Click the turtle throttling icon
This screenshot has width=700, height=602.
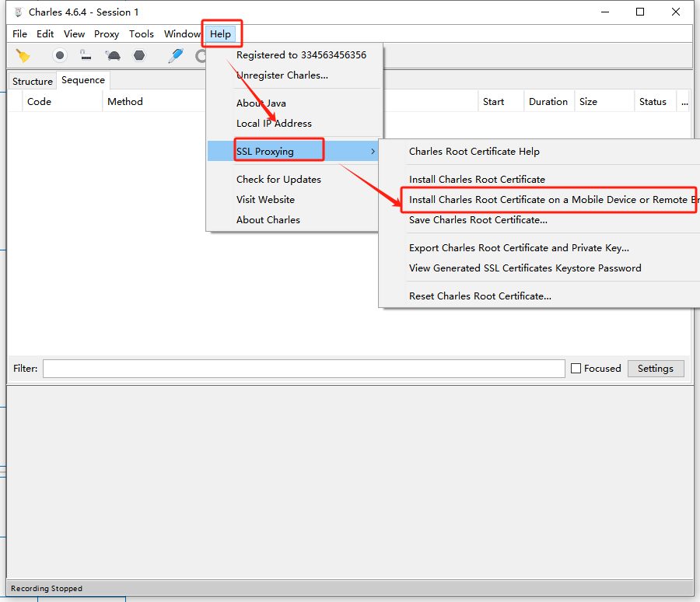pyautogui.click(x=113, y=55)
